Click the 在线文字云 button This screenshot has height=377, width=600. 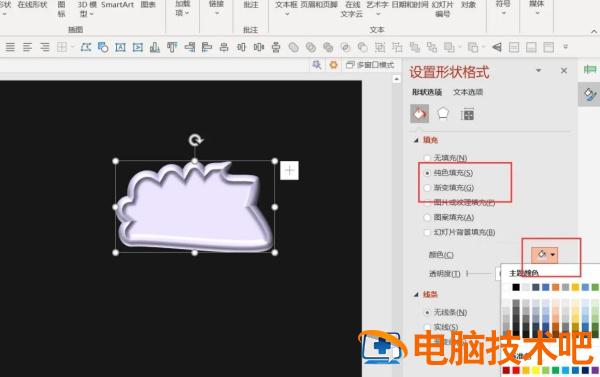coord(352,9)
